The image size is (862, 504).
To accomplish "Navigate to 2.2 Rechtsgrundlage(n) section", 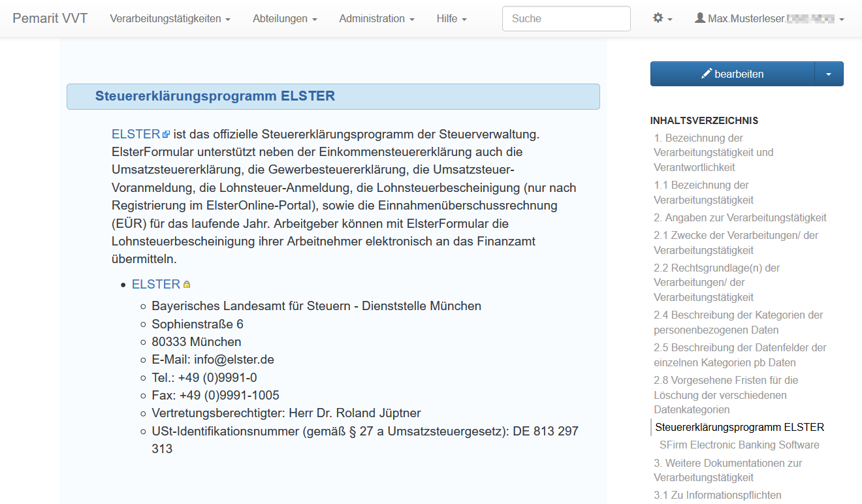I will pos(717,282).
